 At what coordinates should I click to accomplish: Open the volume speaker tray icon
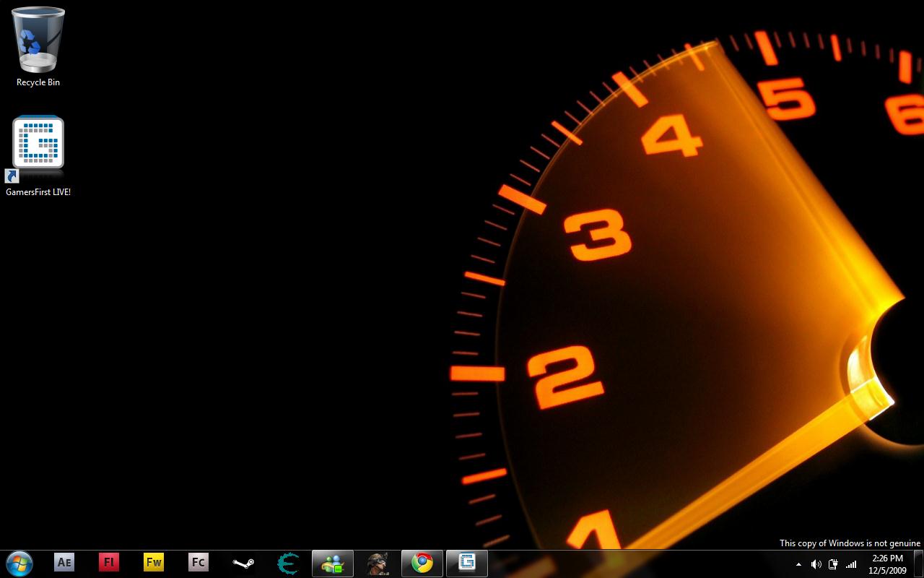coord(816,564)
